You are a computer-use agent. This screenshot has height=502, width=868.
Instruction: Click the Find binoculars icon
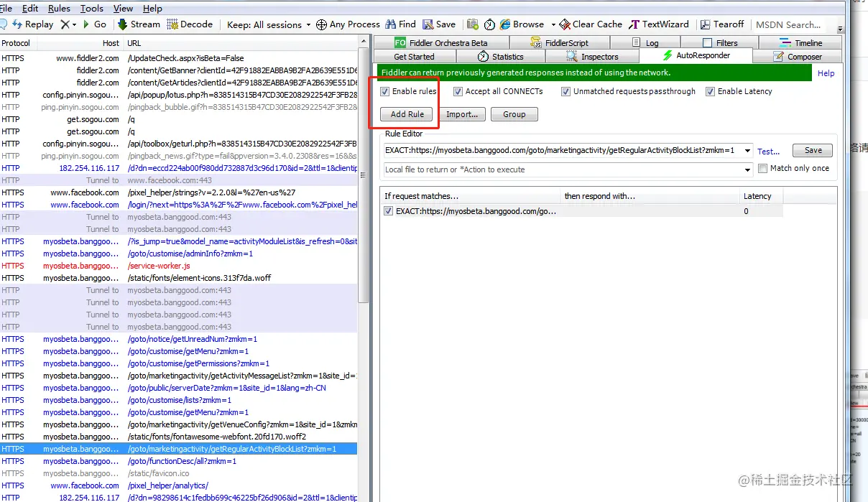pos(392,24)
